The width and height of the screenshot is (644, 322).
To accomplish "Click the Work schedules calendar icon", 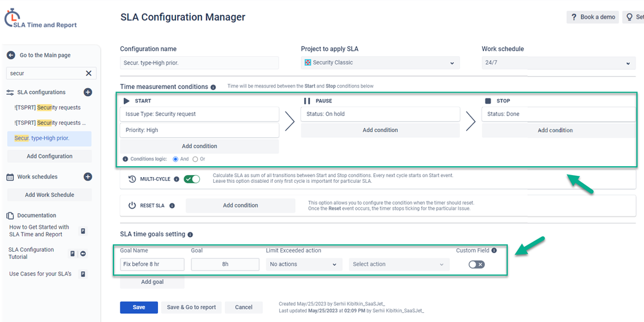I will tap(10, 177).
